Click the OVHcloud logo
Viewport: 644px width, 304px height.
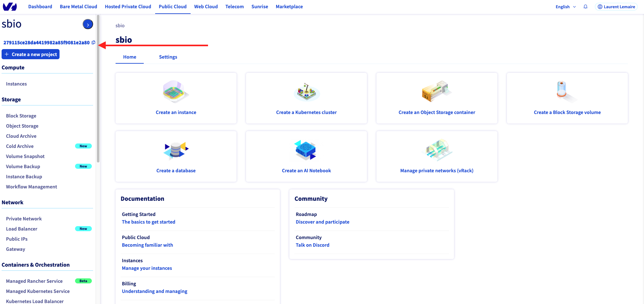point(10,6)
